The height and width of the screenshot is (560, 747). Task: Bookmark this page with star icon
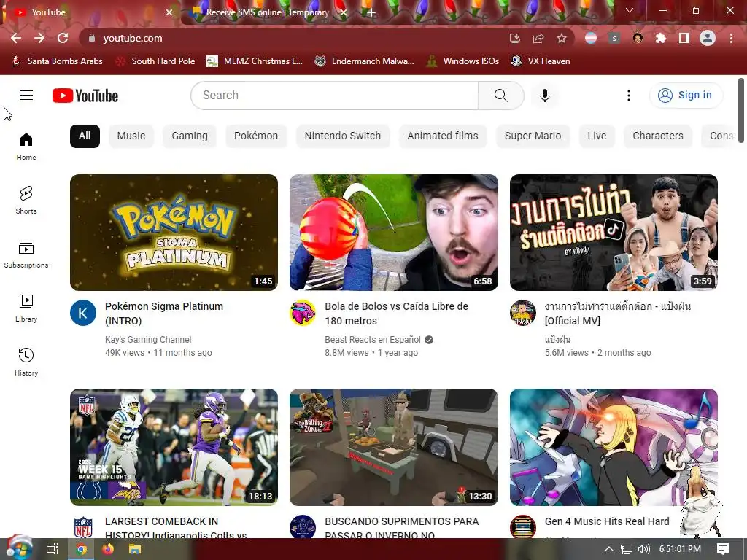(562, 38)
